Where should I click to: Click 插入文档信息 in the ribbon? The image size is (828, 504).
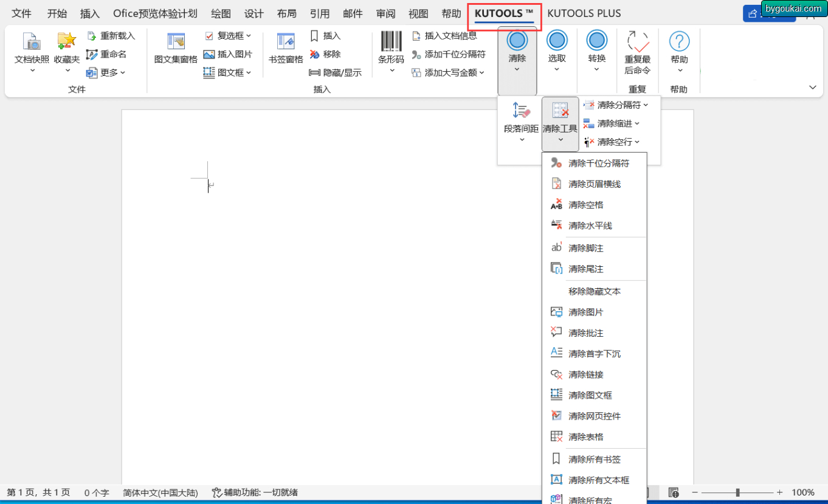pos(444,36)
